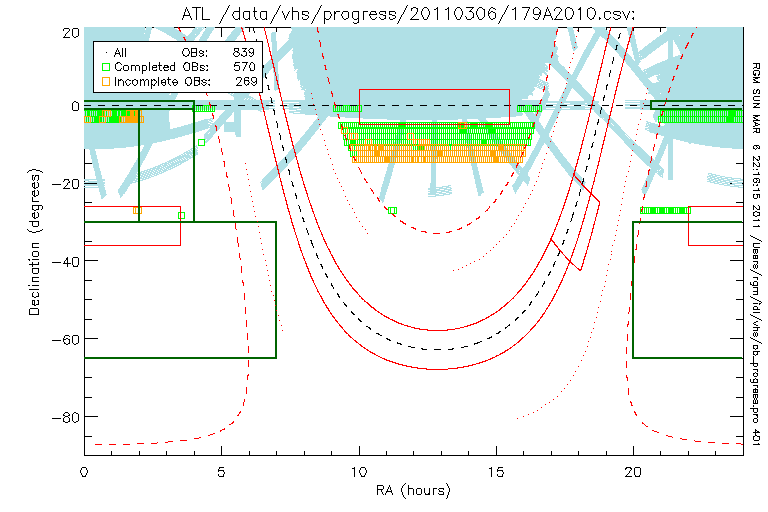Click the green square marker near RA 3.5

tap(181, 215)
